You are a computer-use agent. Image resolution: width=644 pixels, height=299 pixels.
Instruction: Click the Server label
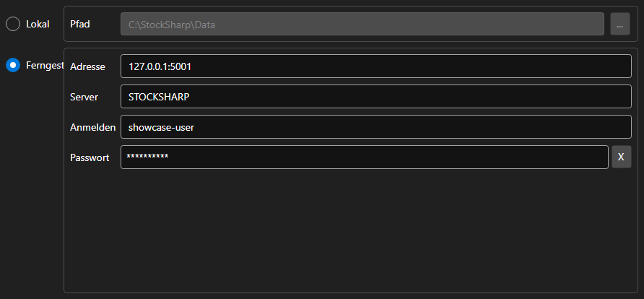[84, 97]
